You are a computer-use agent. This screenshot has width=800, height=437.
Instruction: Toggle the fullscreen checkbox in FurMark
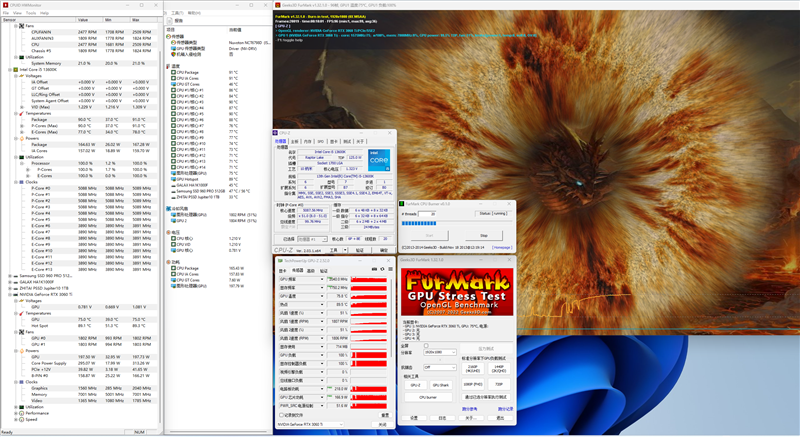click(x=426, y=346)
